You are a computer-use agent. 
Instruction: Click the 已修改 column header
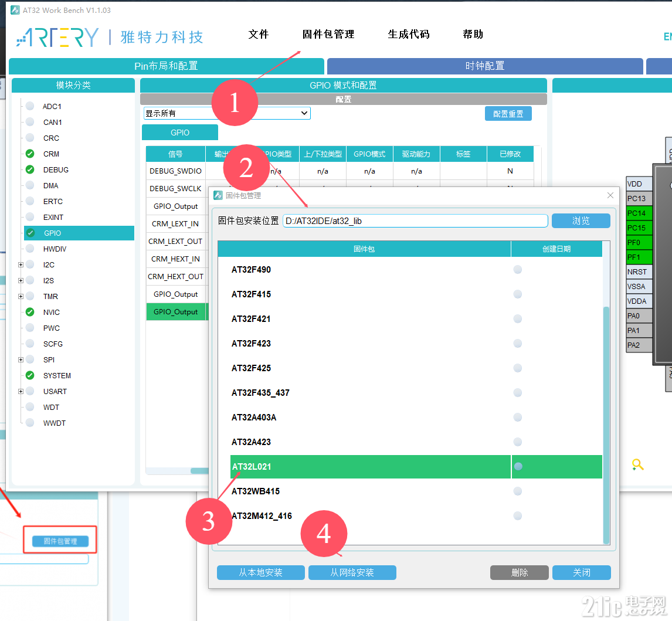(510, 154)
